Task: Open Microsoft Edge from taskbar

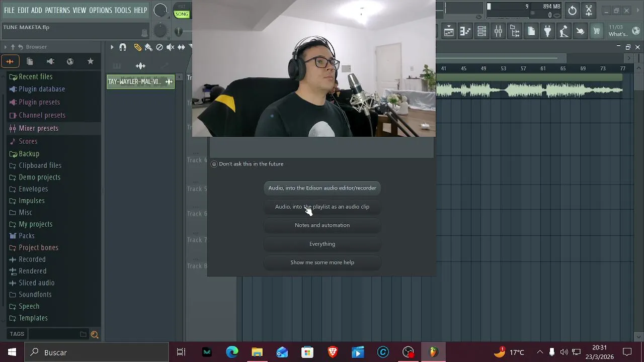Action: tap(232, 352)
